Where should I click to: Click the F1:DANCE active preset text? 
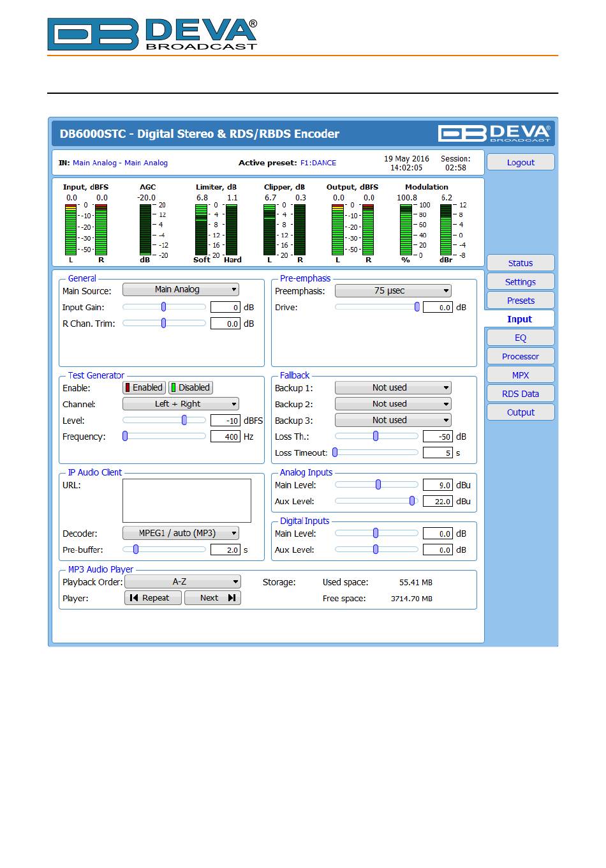coord(318,163)
